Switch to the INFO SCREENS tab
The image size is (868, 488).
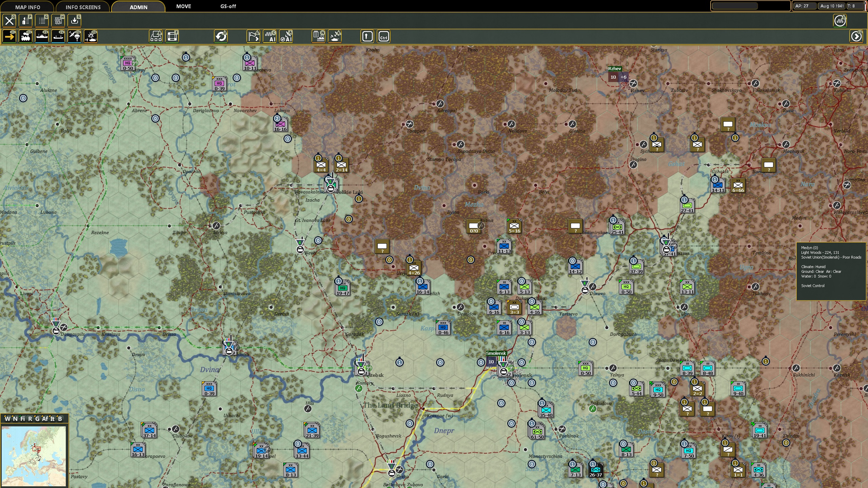83,7
